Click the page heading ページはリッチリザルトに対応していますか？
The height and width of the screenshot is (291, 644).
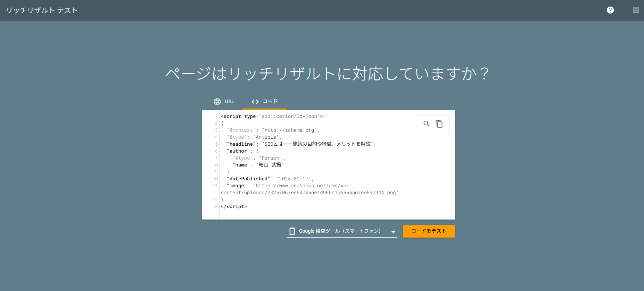coord(327,74)
